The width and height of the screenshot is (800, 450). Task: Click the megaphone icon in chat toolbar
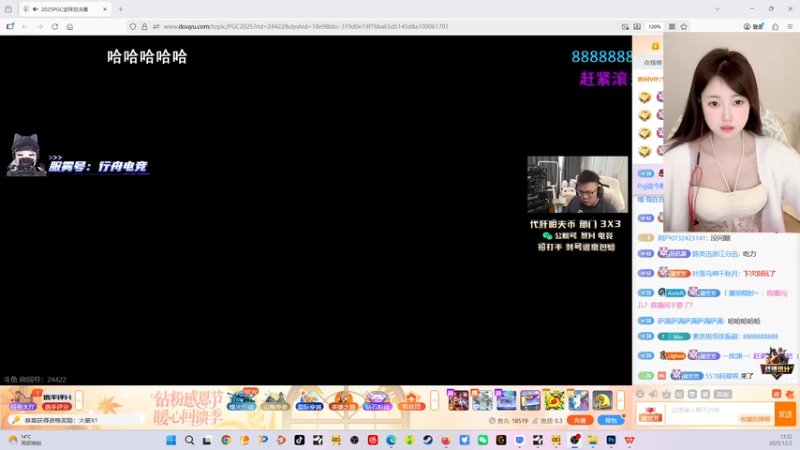pos(654,394)
